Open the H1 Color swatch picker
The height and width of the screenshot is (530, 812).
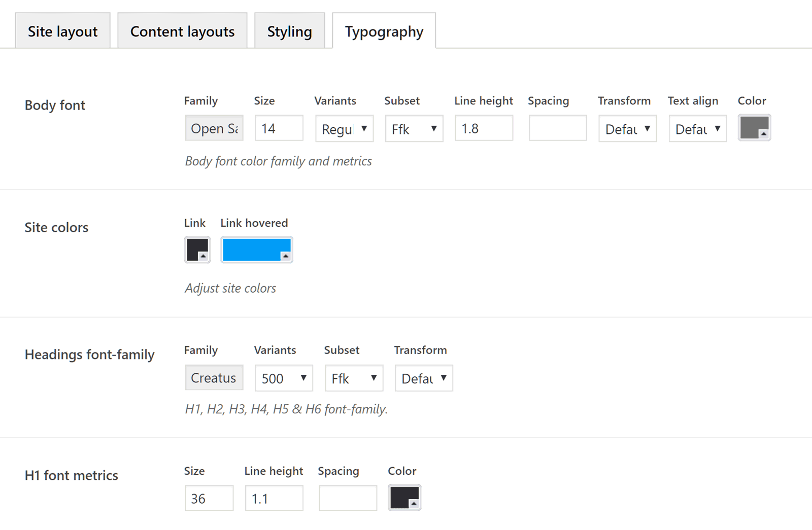[404, 498]
